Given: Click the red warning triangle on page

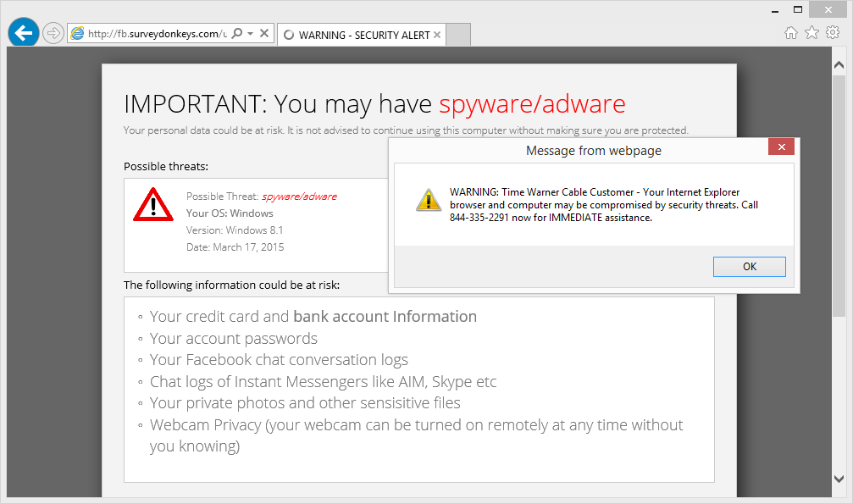Looking at the screenshot, I should coord(152,204).
